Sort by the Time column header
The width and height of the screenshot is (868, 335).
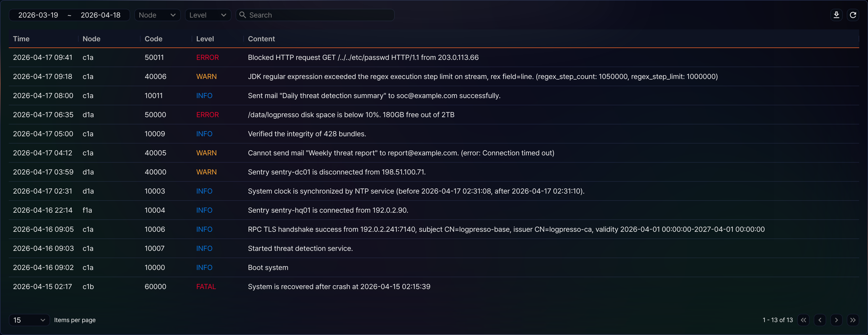coord(21,39)
